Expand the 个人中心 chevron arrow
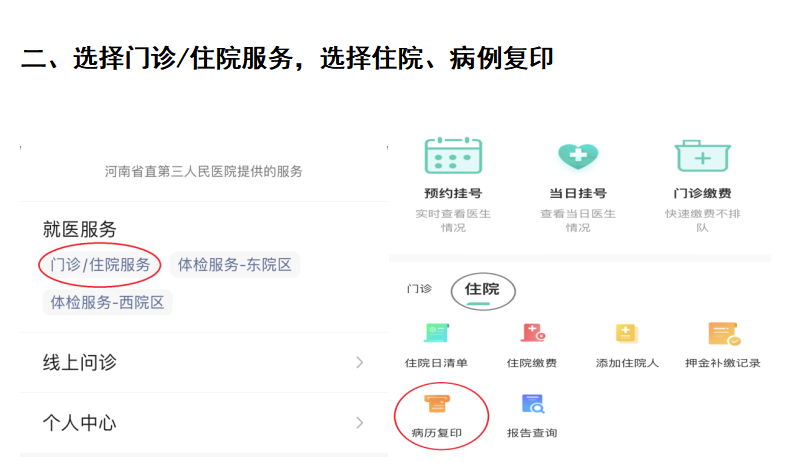 tap(360, 423)
